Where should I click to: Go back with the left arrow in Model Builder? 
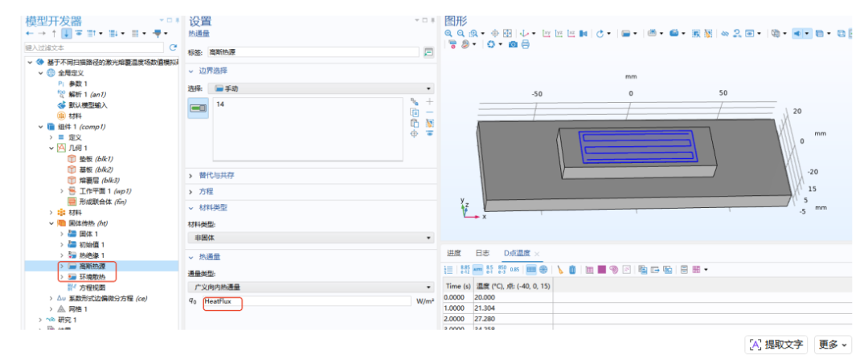tap(30, 34)
